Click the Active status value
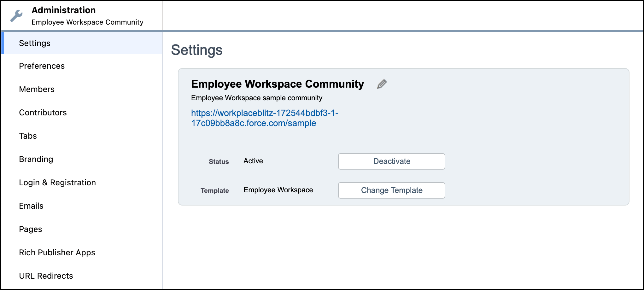 point(253,161)
